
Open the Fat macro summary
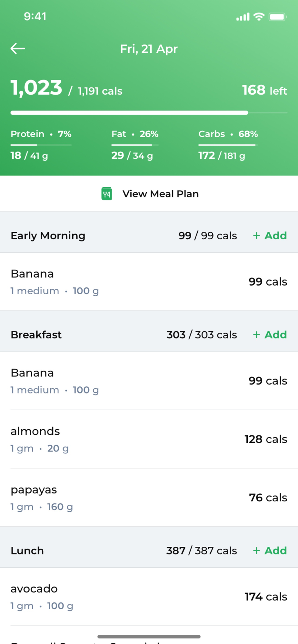(x=135, y=145)
